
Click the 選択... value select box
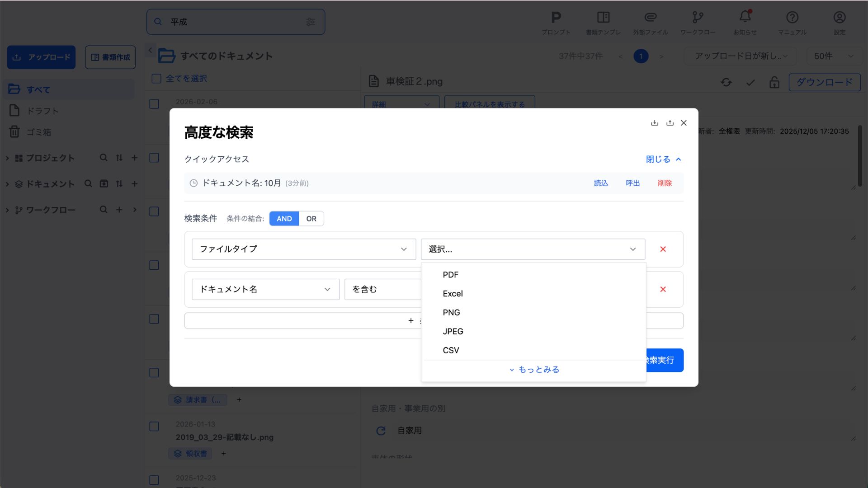532,249
